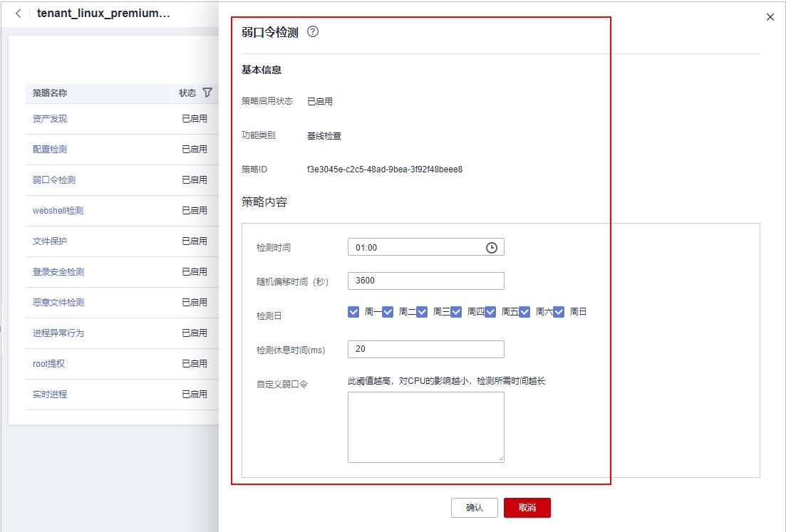Open the 配置检测 policy details
This screenshot has height=532, width=786.
[x=51, y=149]
